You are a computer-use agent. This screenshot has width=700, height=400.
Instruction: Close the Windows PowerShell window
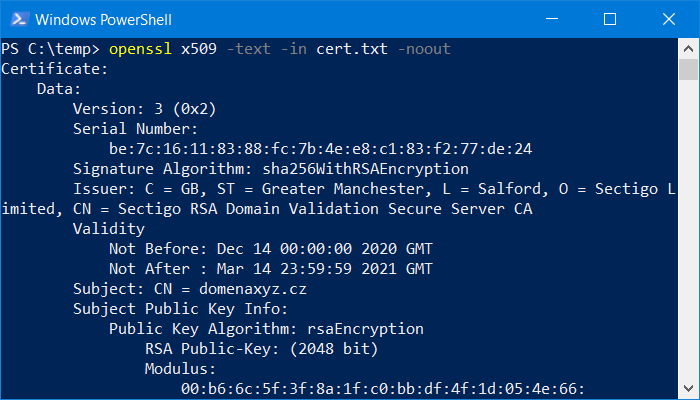point(663,19)
